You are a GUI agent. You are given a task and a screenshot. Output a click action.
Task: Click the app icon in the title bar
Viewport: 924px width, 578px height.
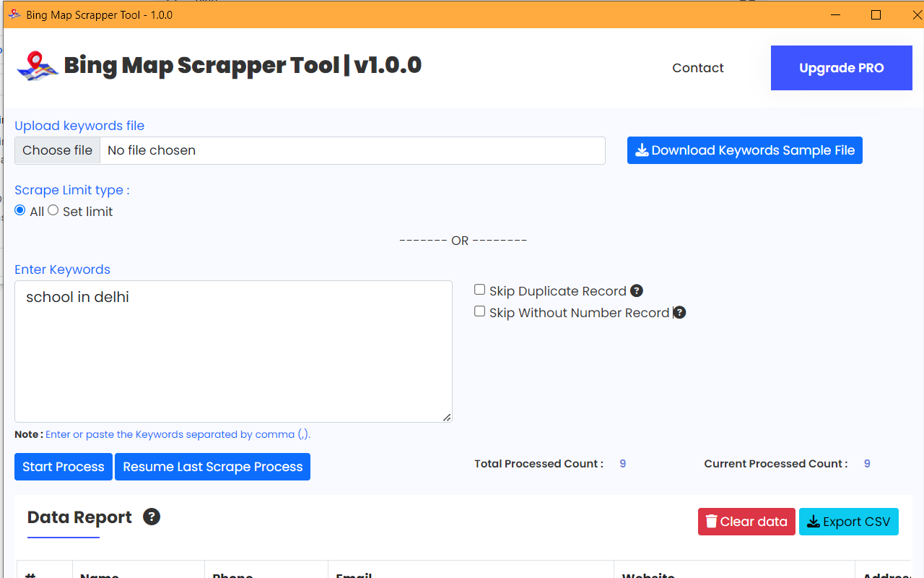tap(14, 14)
